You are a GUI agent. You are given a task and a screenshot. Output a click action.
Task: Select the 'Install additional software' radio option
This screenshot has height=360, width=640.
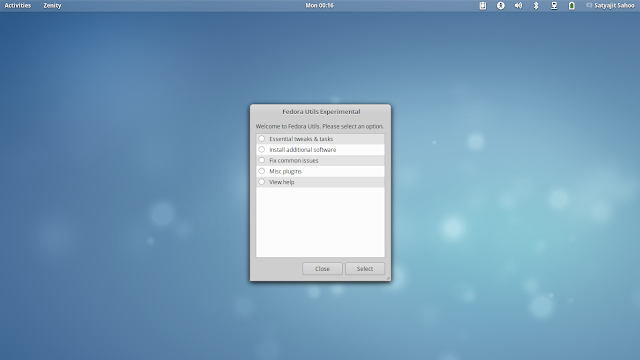pyautogui.click(x=262, y=149)
